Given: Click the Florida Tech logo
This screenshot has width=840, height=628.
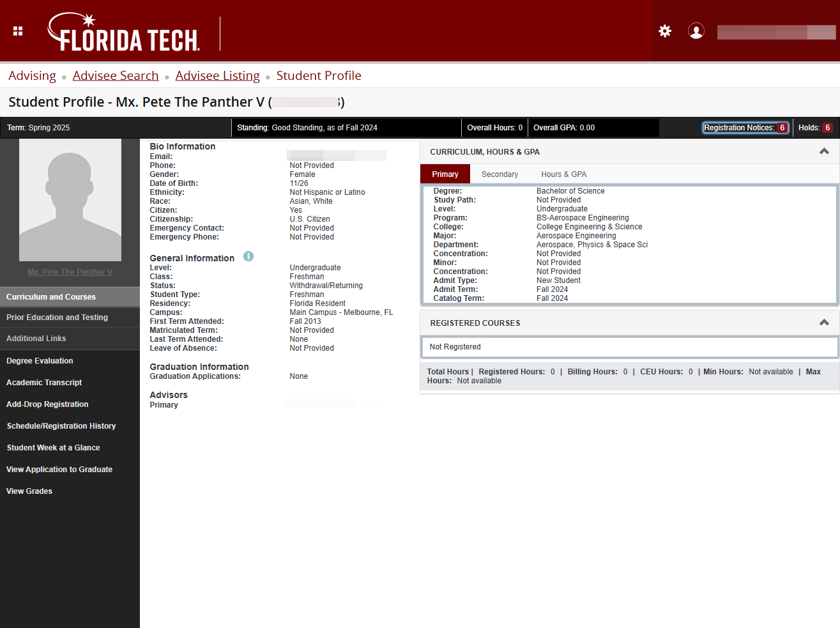Looking at the screenshot, I should pos(124,32).
